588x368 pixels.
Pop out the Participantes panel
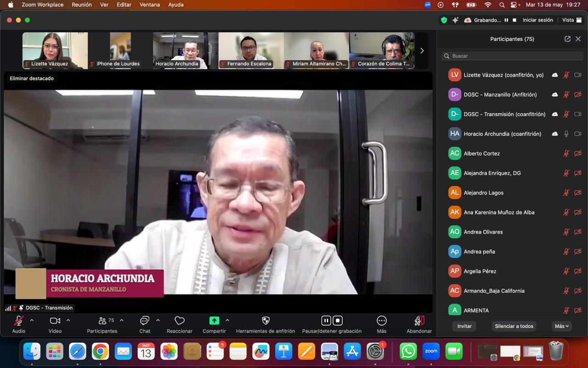[567, 39]
